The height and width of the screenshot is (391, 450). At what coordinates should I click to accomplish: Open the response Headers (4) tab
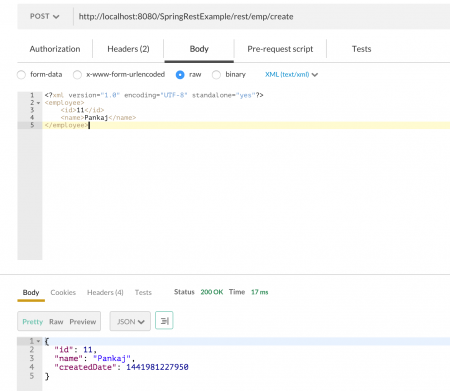pyautogui.click(x=105, y=292)
